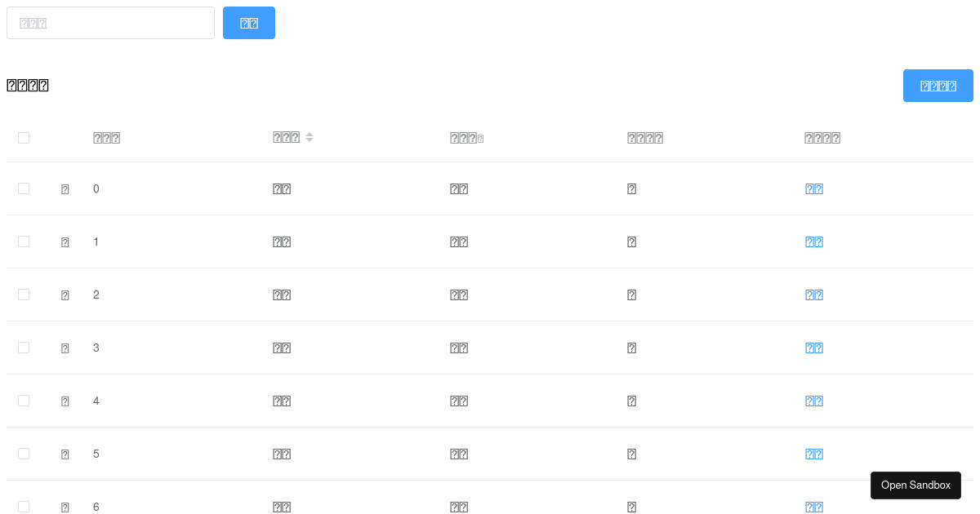Click the blue action link in row 0
Screen dimensions: 980x514
pyautogui.click(x=813, y=188)
